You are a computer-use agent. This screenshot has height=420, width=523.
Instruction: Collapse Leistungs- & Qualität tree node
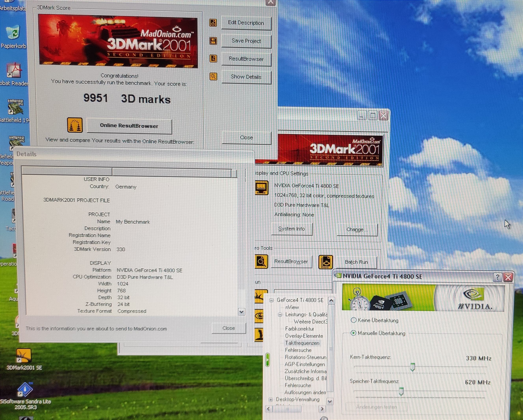[x=280, y=315]
